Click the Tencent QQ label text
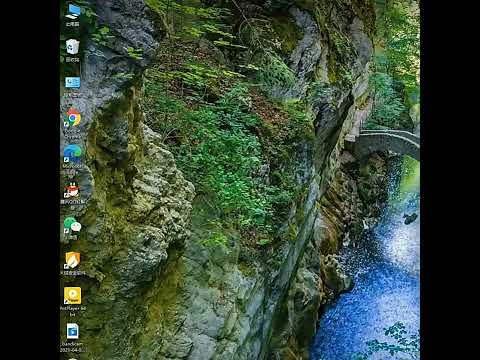The height and width of the screenshot is (360, 480). click(x=73, y=204)
